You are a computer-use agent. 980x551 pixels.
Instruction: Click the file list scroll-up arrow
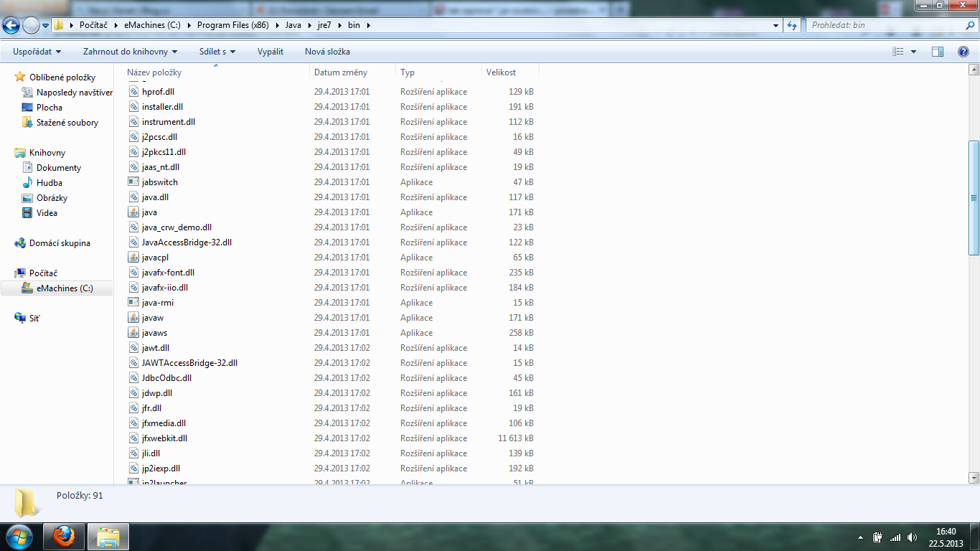974,70
